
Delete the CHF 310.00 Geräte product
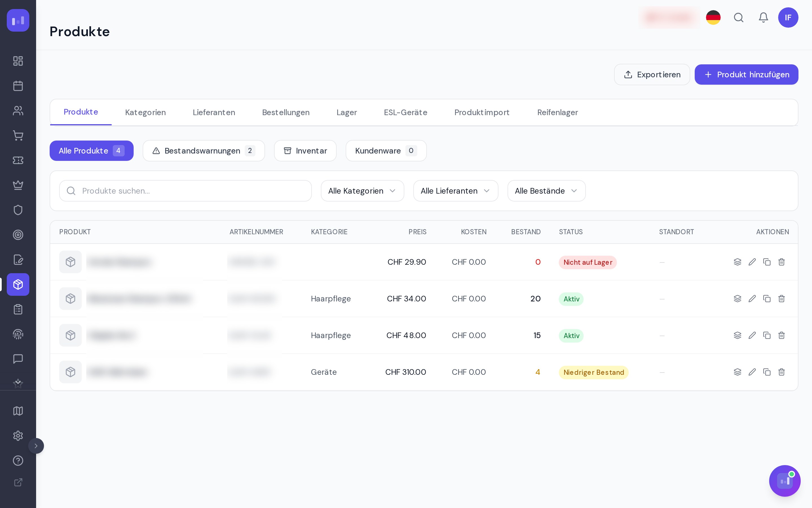[x=782, y=372]
